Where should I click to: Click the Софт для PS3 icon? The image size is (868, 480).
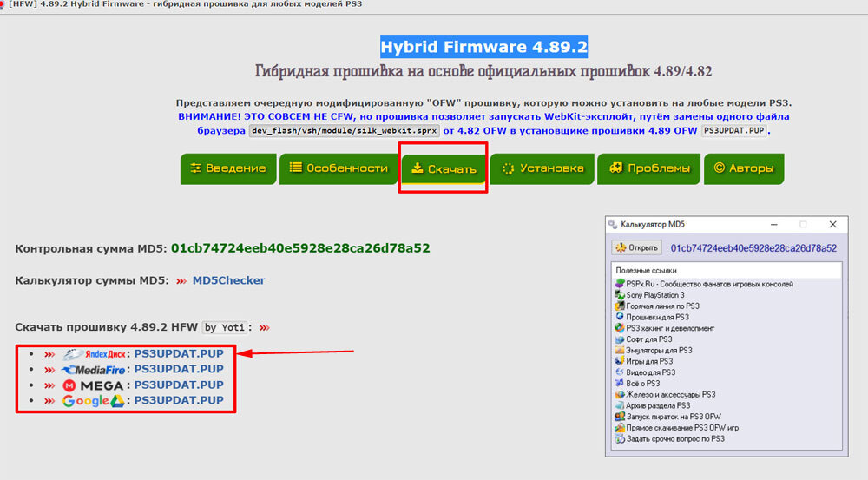[620, 339]
